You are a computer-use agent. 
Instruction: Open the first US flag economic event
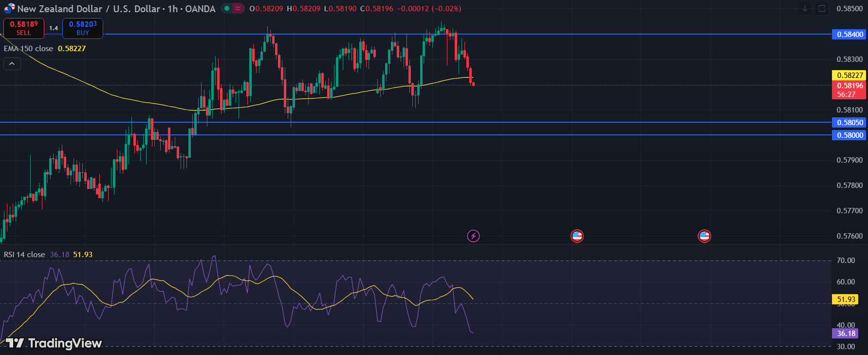[577, 236]
